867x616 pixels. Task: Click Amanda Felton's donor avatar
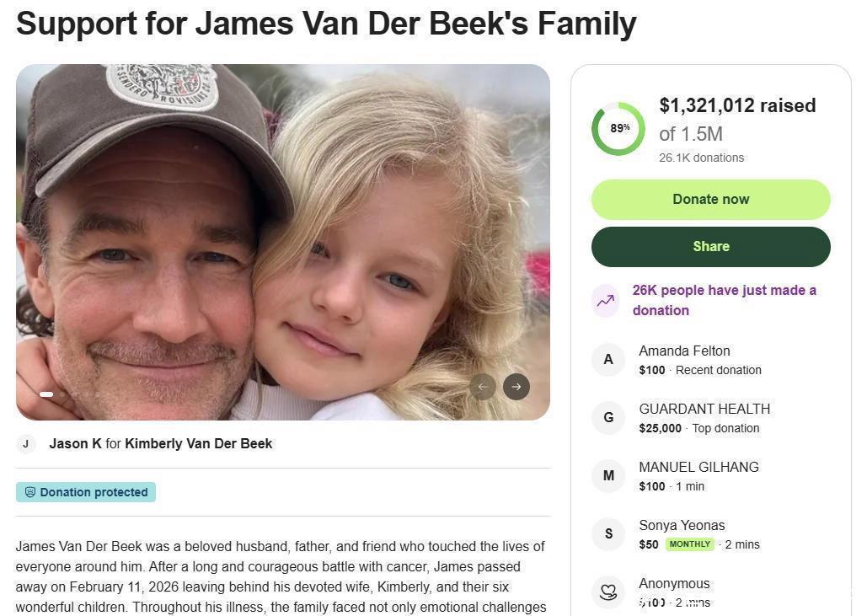(x=608, y=360)
